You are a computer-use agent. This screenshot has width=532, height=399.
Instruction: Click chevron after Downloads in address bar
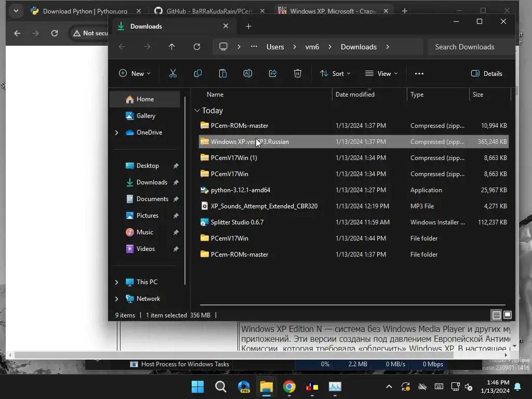pyautogui.click(x=388, y=47)
